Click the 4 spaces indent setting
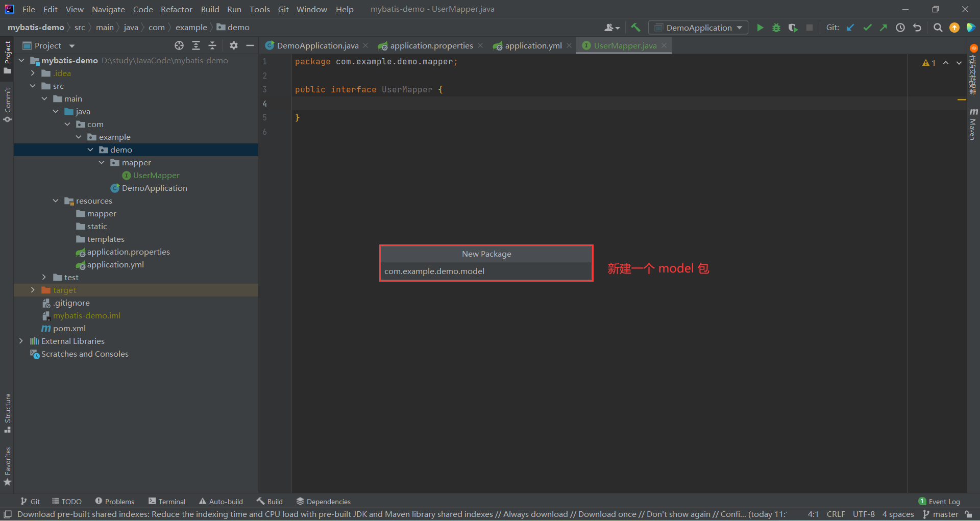 (898, 514)
